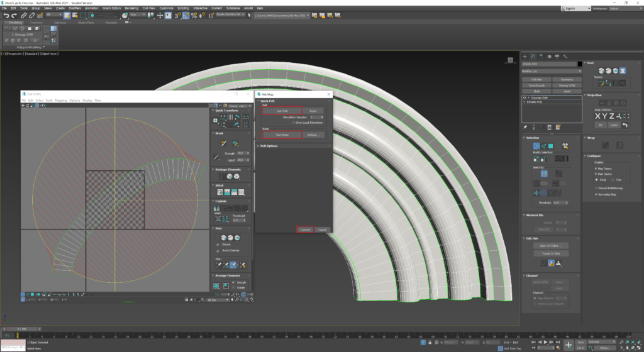Click the Align X projection icon

pos(598,116)
